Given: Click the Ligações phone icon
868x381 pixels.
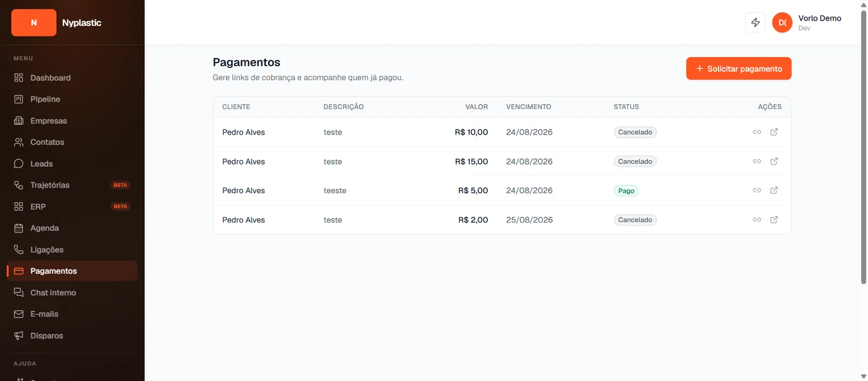Looking at the screenshot, I should [18, 250].
